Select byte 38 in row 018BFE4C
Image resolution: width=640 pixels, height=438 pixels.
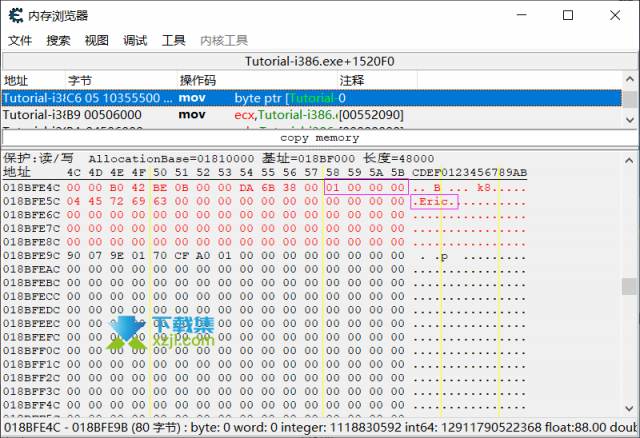tap(289, 188)
